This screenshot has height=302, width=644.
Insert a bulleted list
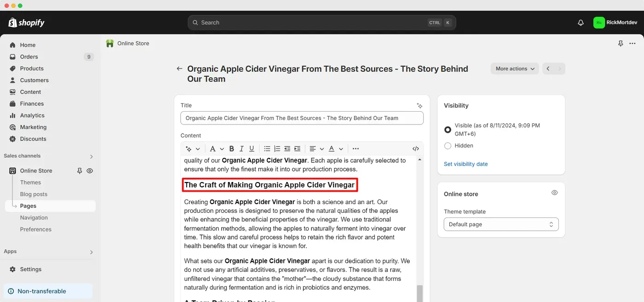[267, 149]
